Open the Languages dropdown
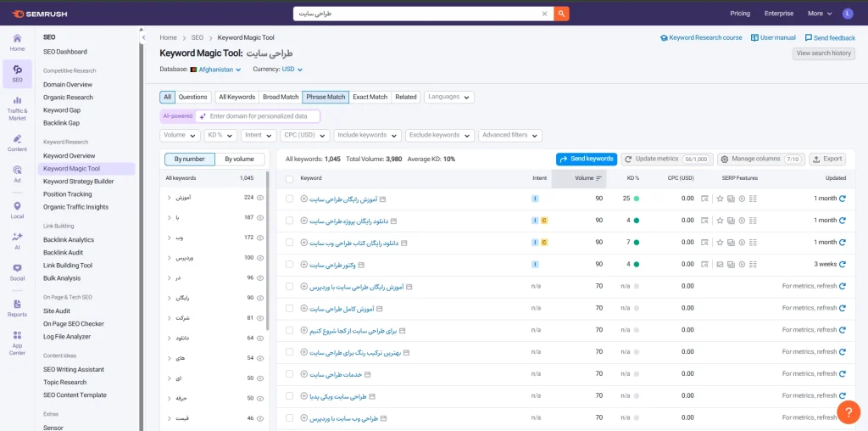Image resolution: width=868 pixels, height=431 pixels. pyautogui.click(x=449, y=97)
